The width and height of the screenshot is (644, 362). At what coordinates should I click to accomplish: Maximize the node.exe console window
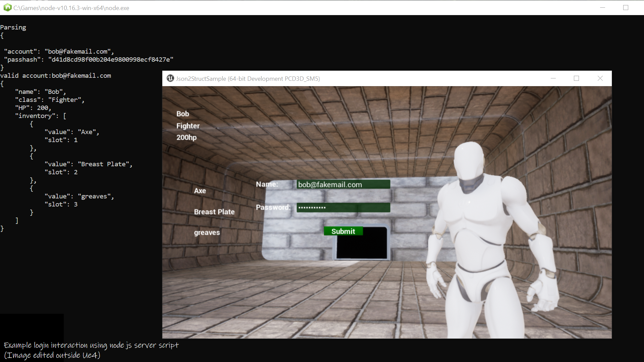tap(626, 7)
